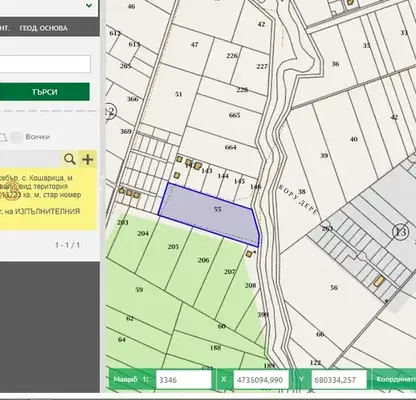
Task: Switch to the ГЕОД. ОСНОВА tab
Action: coord(44,28)
